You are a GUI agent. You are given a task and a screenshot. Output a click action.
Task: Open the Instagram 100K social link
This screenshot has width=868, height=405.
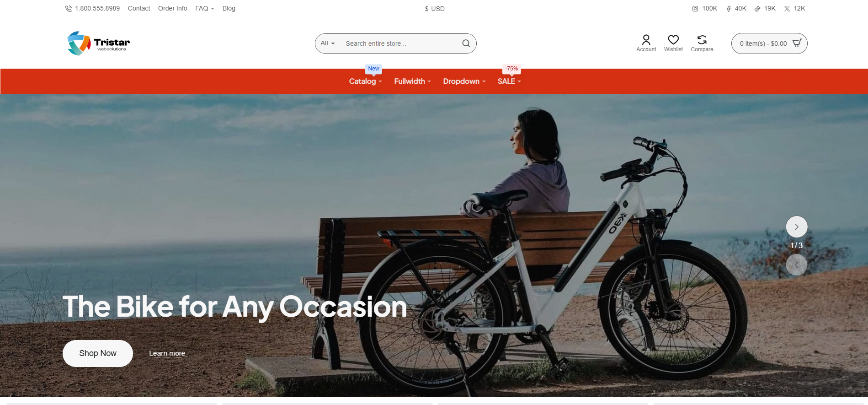pos(704,9)
